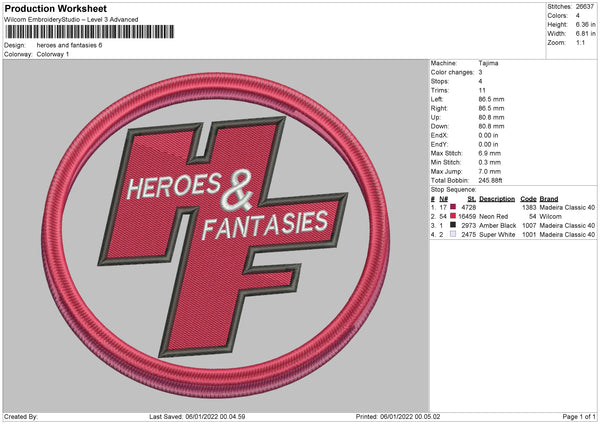Click code 1007 in the Amber Black row
Image resolution: width=600 pixels, height=424 pixels.
point(529,225)
